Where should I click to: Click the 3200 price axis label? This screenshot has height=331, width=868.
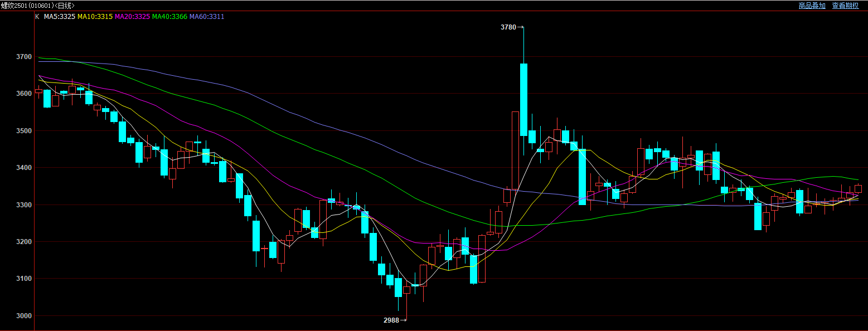pyautogui.click(x=25, y=242)
